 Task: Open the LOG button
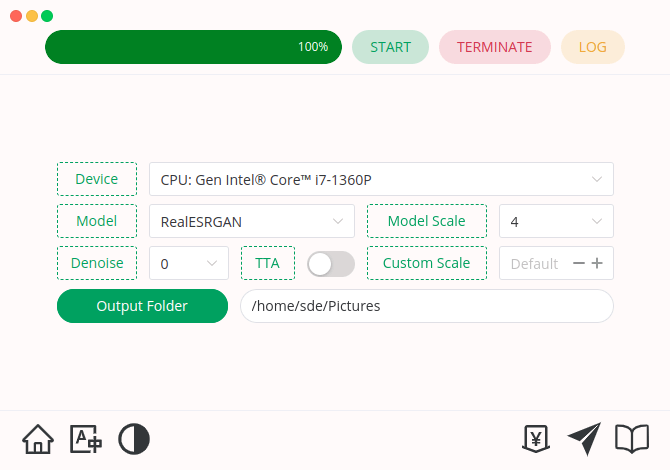[x=593, y=47]
